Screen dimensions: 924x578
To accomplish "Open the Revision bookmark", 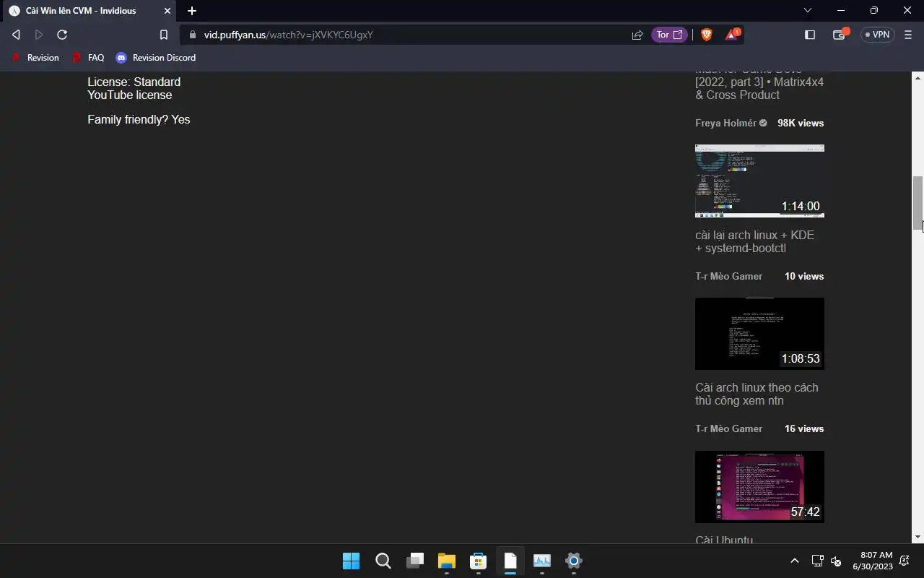I will tap(35, 58).
